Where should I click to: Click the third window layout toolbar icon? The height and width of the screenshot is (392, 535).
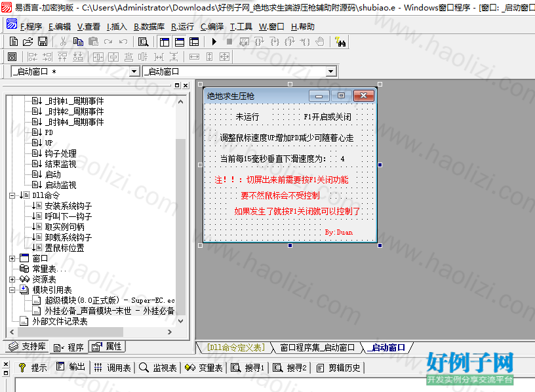click(x=194, y=41)
